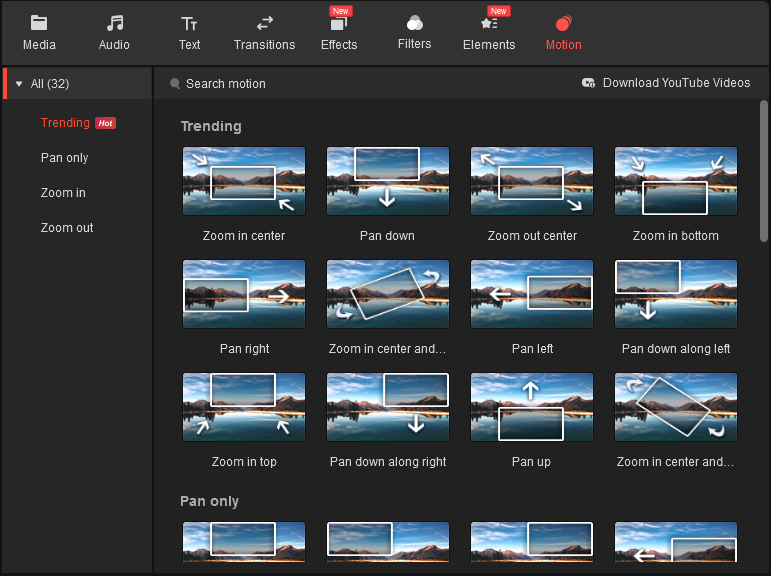771x576 pixels.
Task: Select the Zoom out center preset thumbnail
Action: click(x=532, y=181)
